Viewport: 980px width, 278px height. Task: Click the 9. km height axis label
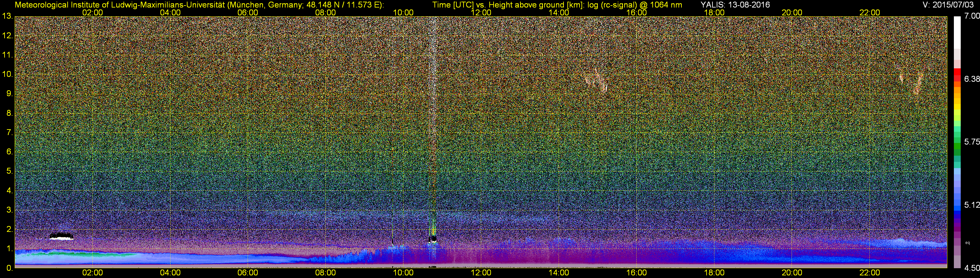[x=9, y=94]
